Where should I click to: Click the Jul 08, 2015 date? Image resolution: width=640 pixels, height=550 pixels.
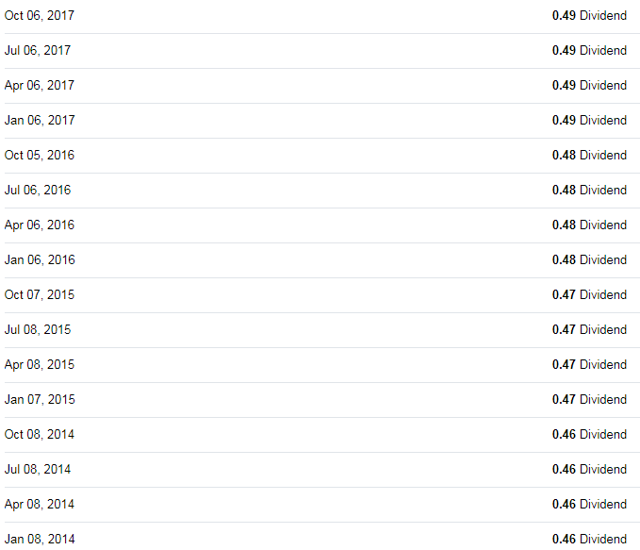(x=38, y=330)
